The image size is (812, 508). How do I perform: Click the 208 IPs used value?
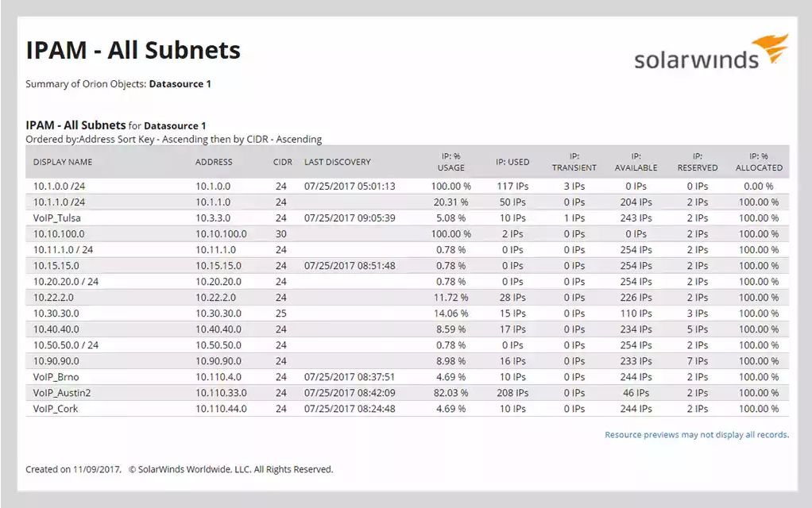(x=512, y=393)
